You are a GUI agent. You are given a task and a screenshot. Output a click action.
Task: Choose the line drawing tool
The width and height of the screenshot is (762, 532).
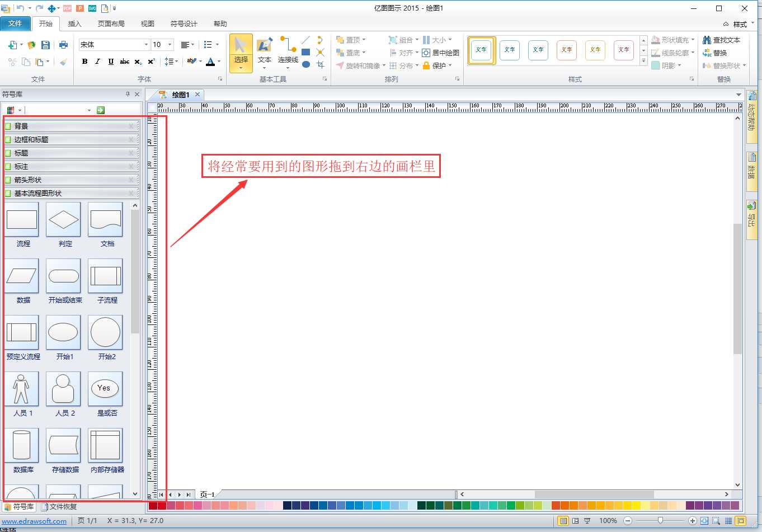[x=305, y=40]
